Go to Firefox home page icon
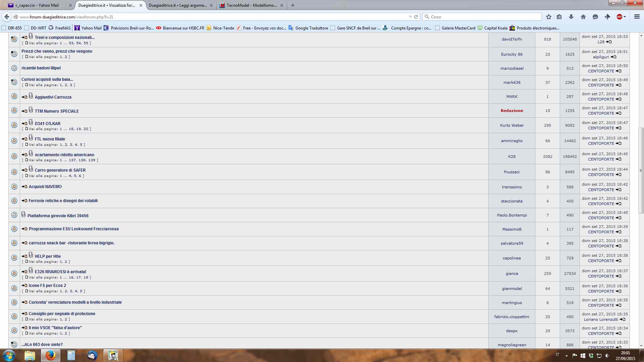 click(x=583, y=17)
